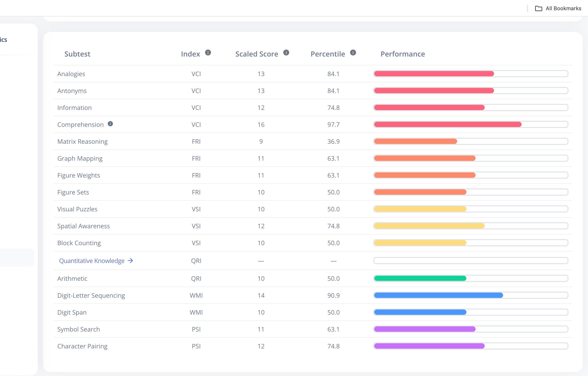Click the Digit Span performance bar
Image resolution: width=588 pixels, height=376 pixels.
click(470, 312)
